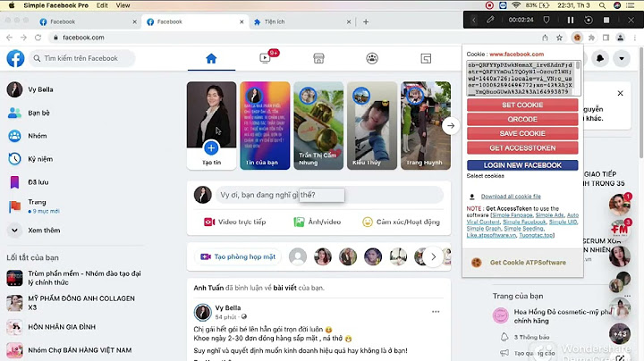Start a Video trực tiếp live video
Screen dimensions: 644x361
[235, 222]
